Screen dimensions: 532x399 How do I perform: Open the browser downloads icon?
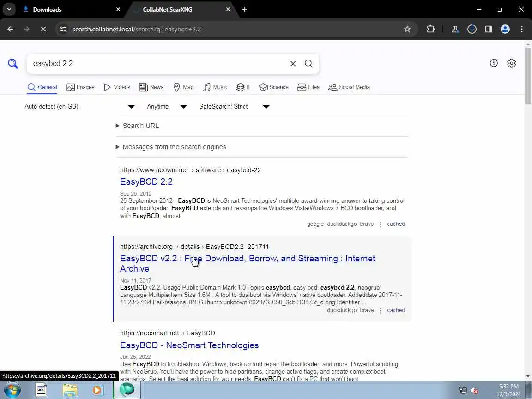pyautogui.click(x=472, y=29)
